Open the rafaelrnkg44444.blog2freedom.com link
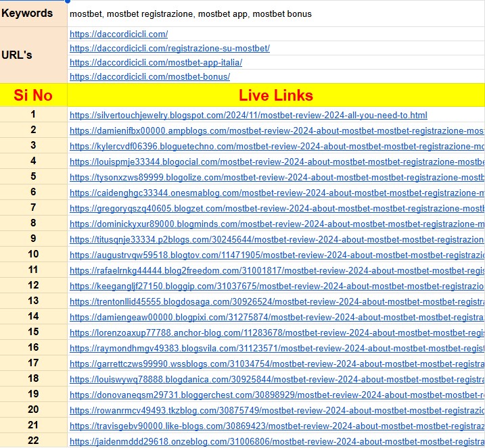This screenshot has width=485, height=448. click(277, 271)
